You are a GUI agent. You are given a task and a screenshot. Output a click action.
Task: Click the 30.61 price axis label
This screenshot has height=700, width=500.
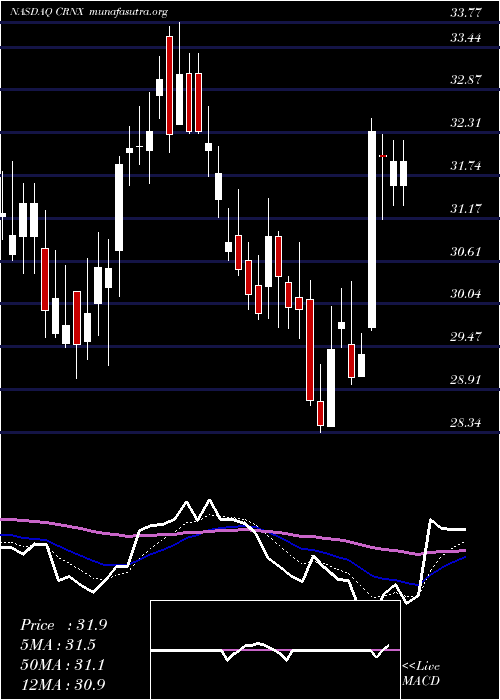(466, 252)
